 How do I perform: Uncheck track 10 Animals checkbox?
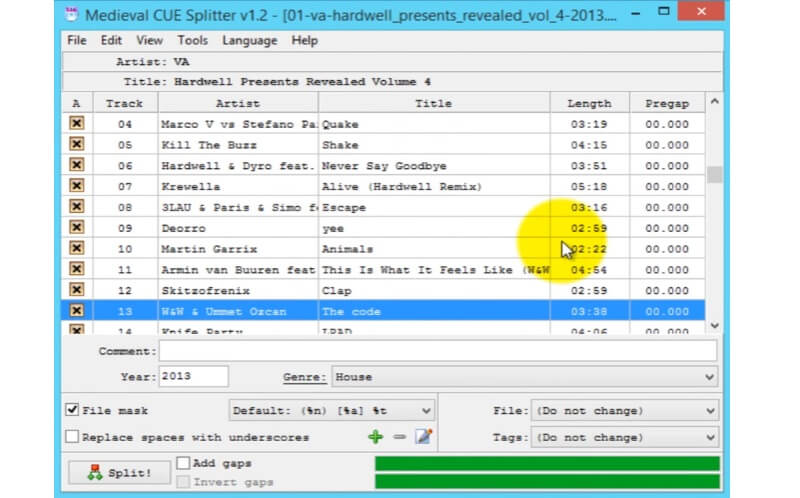pyautogui.click(x=77, y=248)
